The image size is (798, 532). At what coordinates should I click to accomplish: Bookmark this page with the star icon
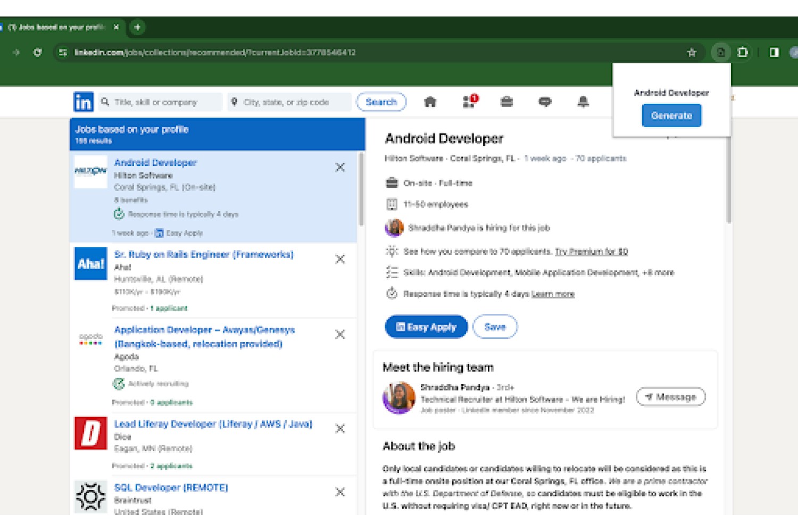[x=692, y=52]
